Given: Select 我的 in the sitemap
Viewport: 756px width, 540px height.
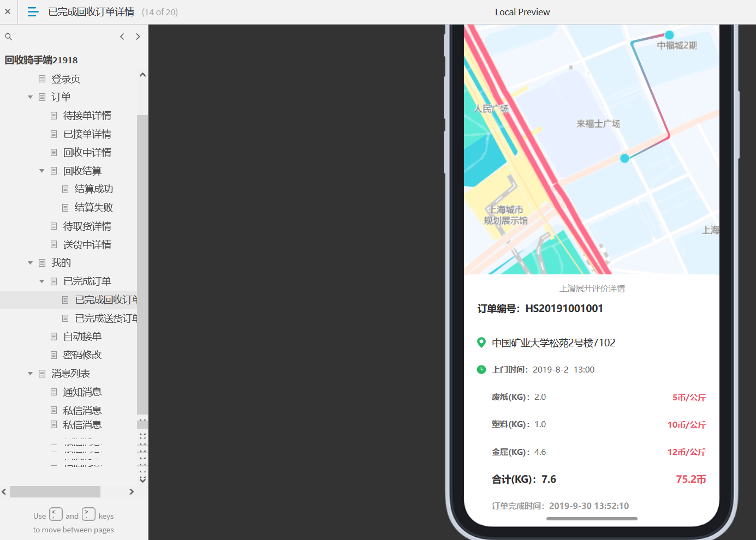Looking at the screenshot, I should coord(61,263).
